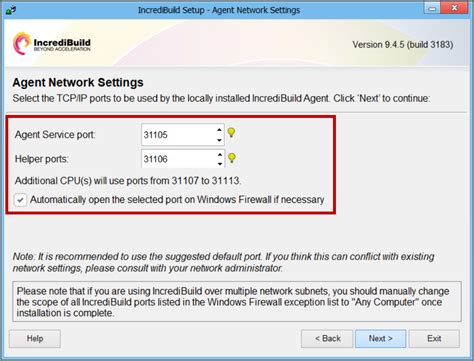The height and width of the screenshot is (361, 474).
Task: Go to previous step with Back button
Action: pos(327,339)
